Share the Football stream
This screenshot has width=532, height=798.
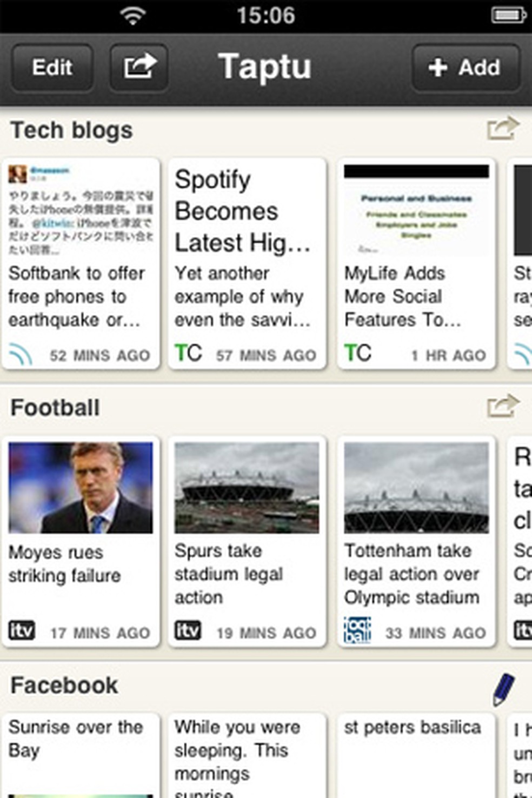502,407
